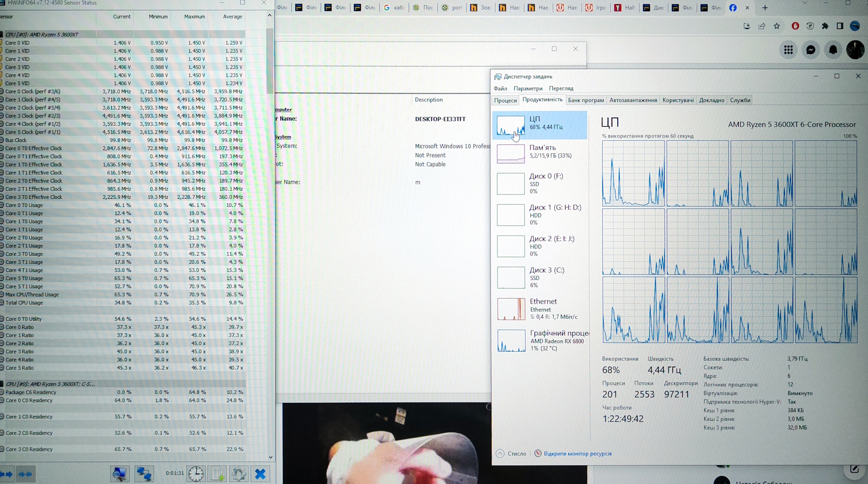Image resolution: width=868 pixels, height=484 pixels.
Task: Bookmark page with the star icon
Action: tap(777, 26)
